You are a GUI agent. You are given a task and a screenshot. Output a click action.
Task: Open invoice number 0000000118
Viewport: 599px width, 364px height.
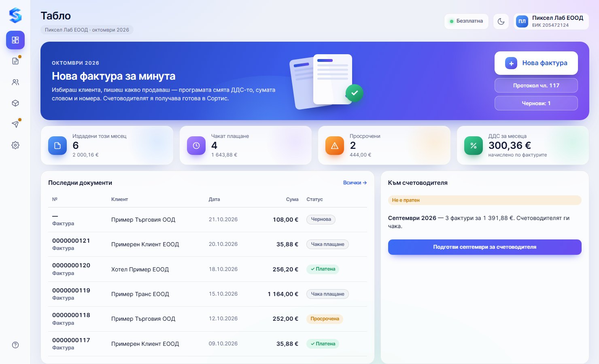tap(71, 315)
